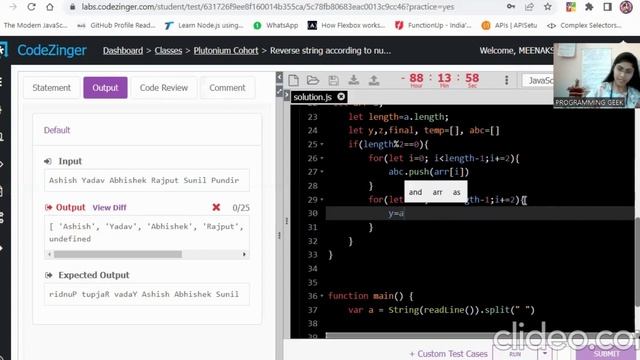Collapse the left panel arrow icon
The image size is (640, 360).
pos(280,77)
